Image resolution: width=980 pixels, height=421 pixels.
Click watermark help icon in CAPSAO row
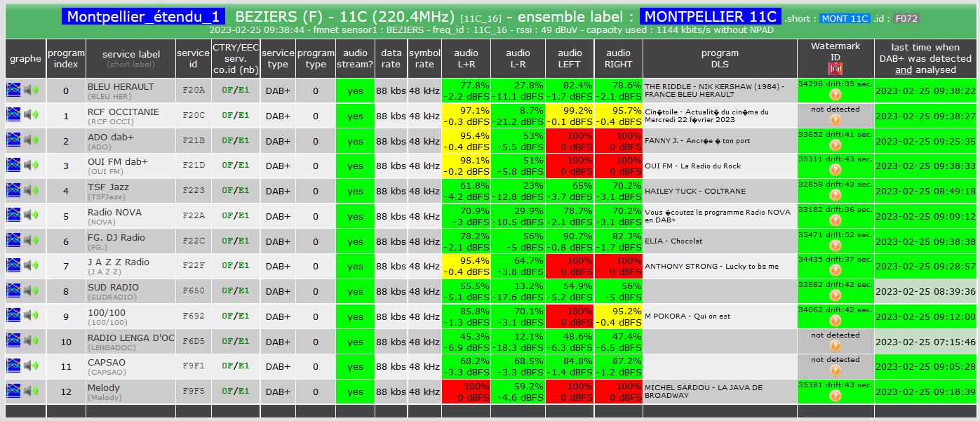tap(835, 370)
